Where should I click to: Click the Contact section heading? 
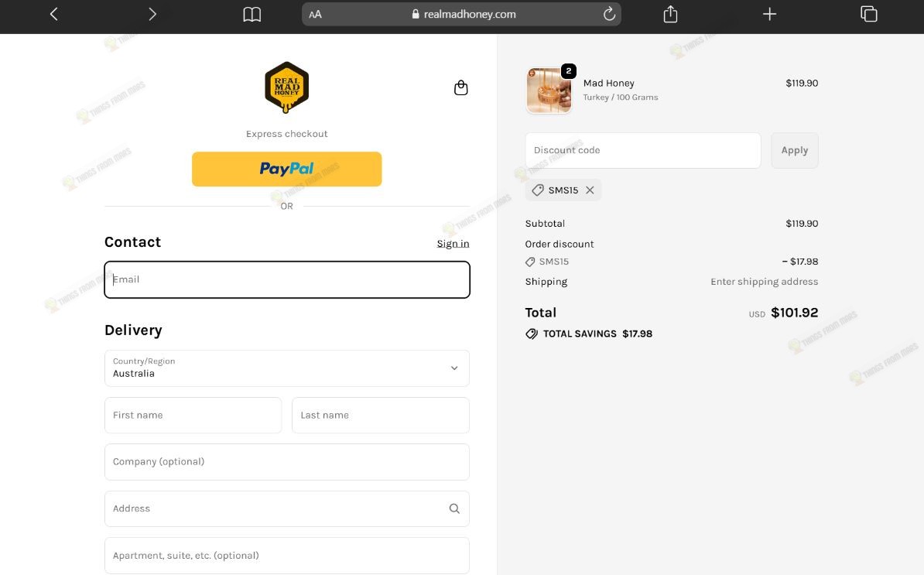click(132, 242)
